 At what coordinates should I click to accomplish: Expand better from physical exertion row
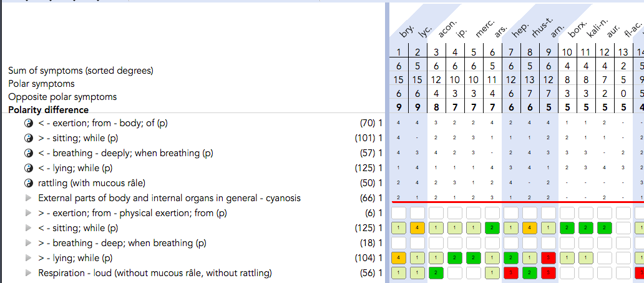click(x=28, y=213)
